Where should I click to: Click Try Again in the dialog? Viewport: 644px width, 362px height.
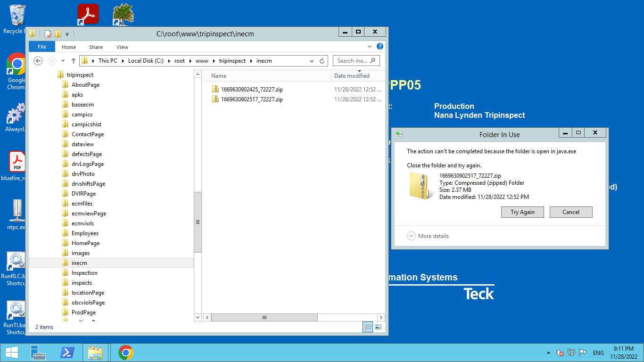(x=522, y=212)
